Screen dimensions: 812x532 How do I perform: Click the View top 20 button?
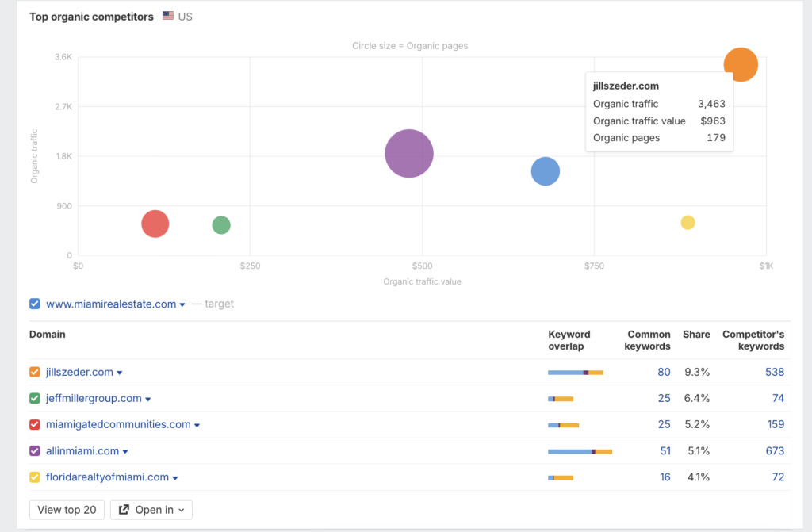(67, 510)
